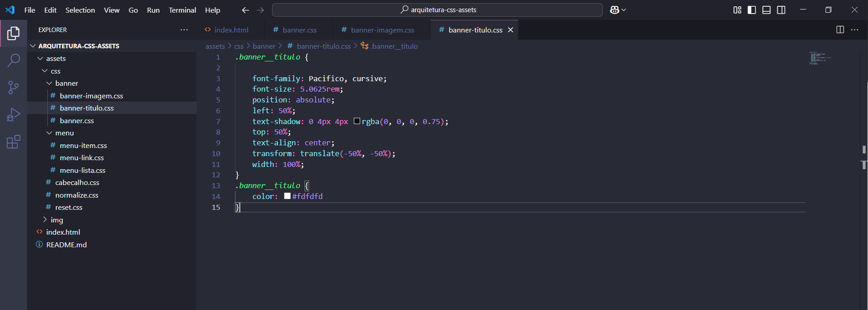Open the Search view icon
The width and height of the screenshot is (868, 310).
[x=14, y=60]
